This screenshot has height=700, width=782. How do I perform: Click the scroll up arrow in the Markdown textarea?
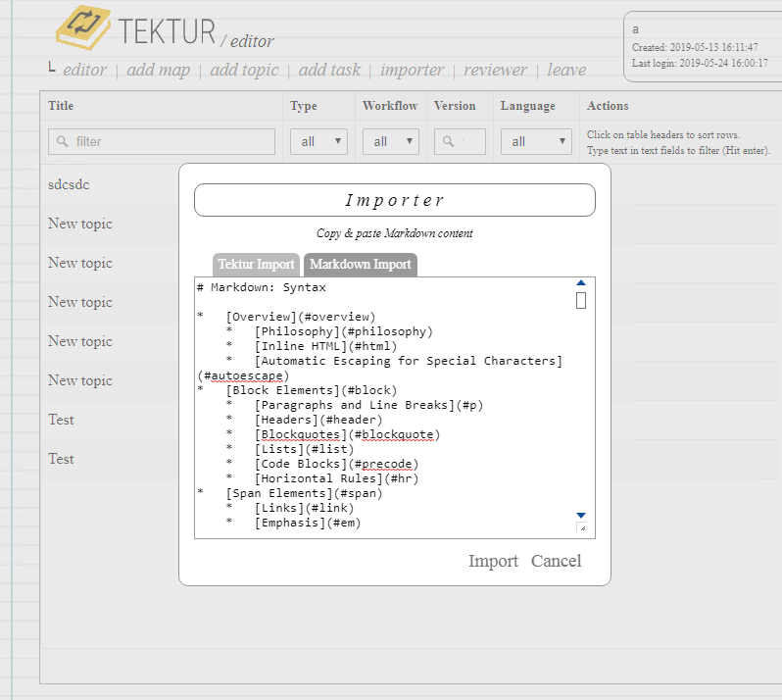point(581,283)
